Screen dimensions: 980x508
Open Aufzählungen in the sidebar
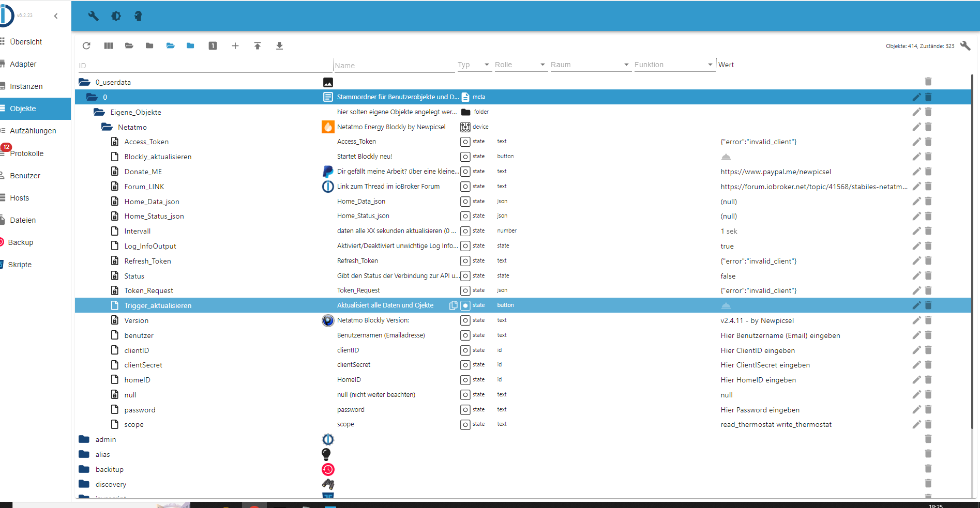[x=35, y=131]
